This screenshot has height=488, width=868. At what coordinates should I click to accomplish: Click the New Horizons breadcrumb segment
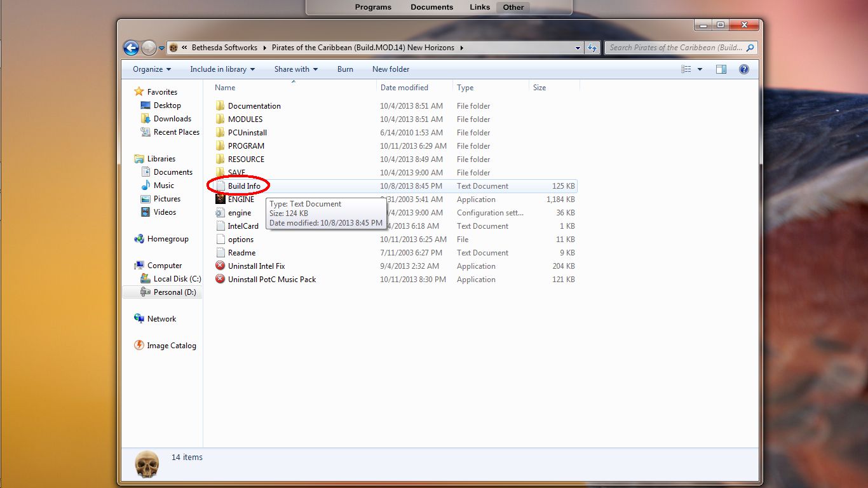(x=363, y=48)
